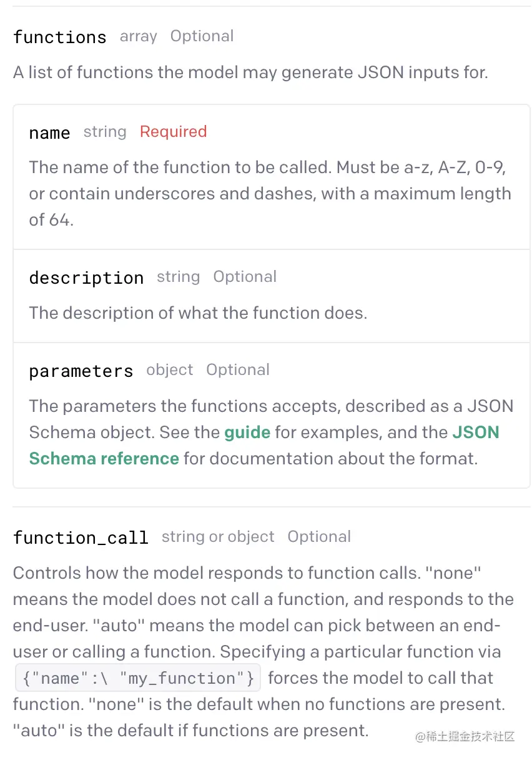This screenshot has width=532, height=760.
Task: Click the string type label beside name
Action: click(x=105, y=132)
